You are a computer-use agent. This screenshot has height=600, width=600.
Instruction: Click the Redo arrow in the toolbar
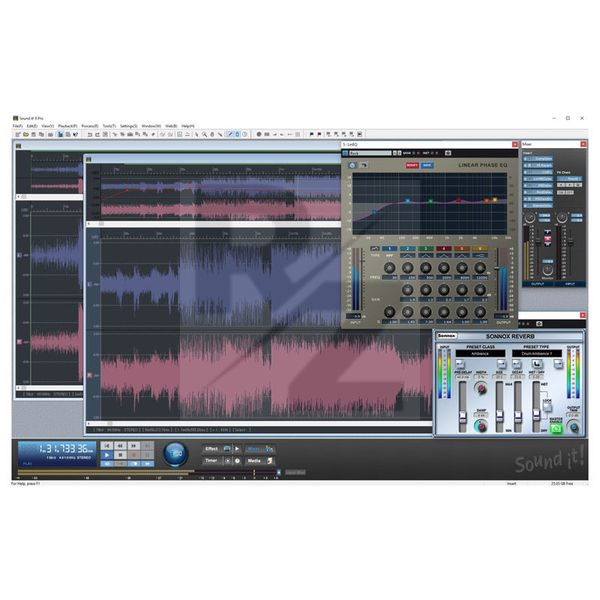tap(97, 134)
